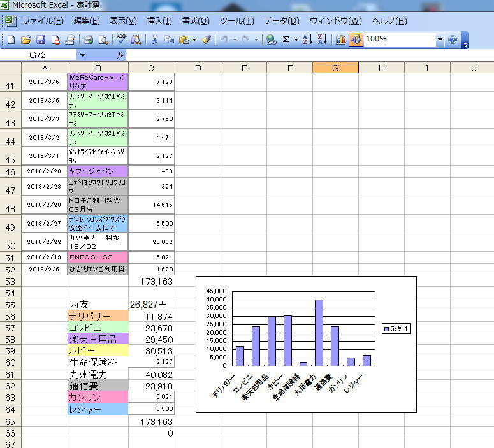Select cell with total 173,163 in row 53

[152, 282]
